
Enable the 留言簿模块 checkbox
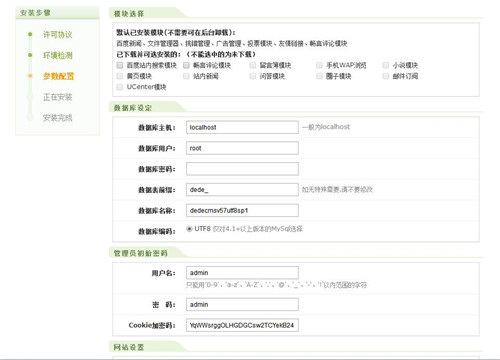tap(253, 65)
